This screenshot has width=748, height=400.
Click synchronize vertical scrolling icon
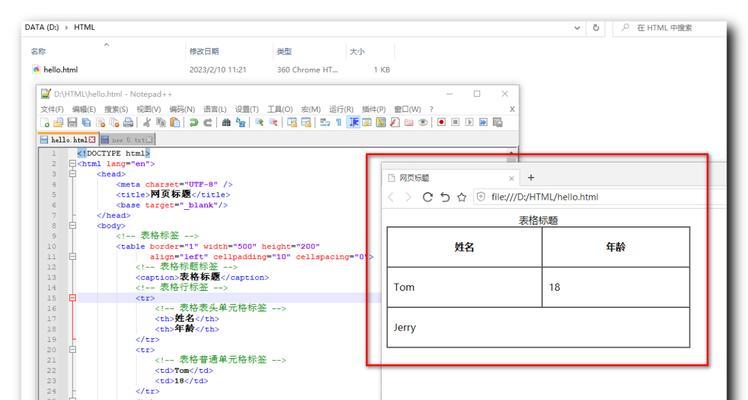click(292, 123)
